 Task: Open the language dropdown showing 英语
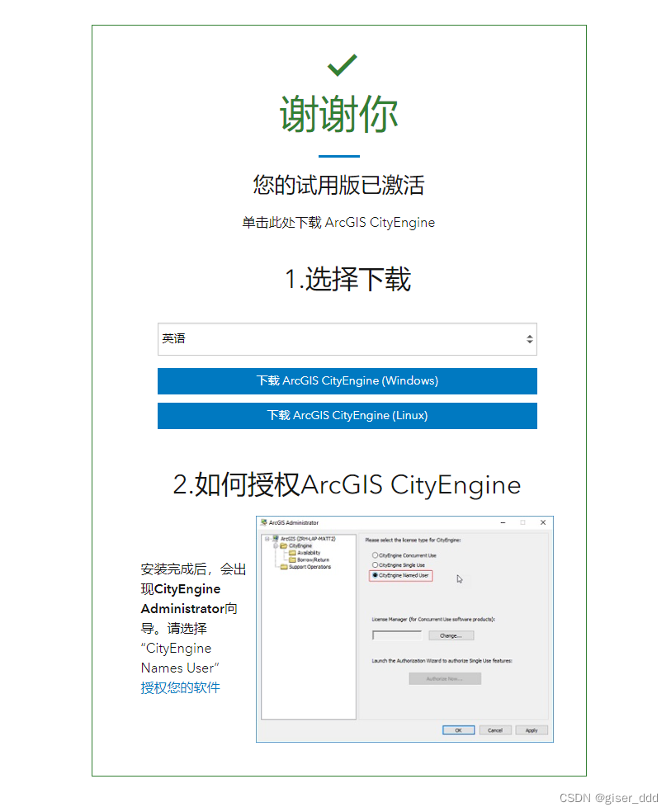coord(347,339)
